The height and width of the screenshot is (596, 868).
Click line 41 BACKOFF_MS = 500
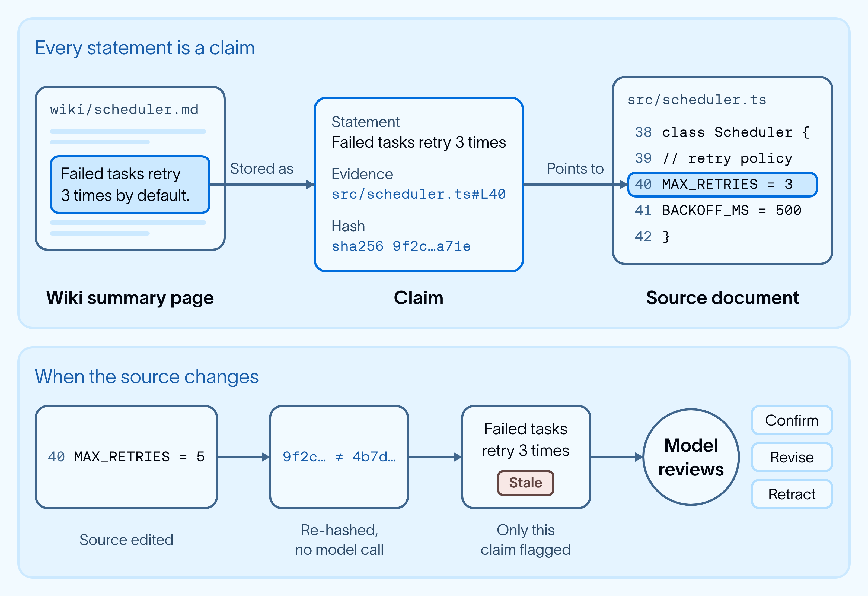(718, 210)
